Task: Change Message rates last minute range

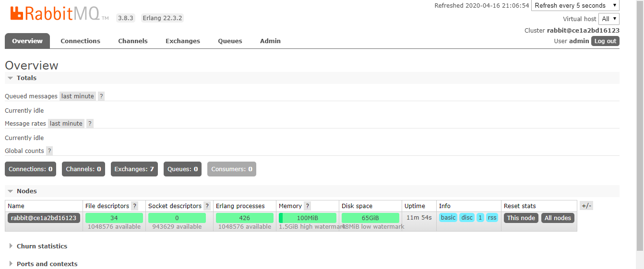Action: point(66,123)
